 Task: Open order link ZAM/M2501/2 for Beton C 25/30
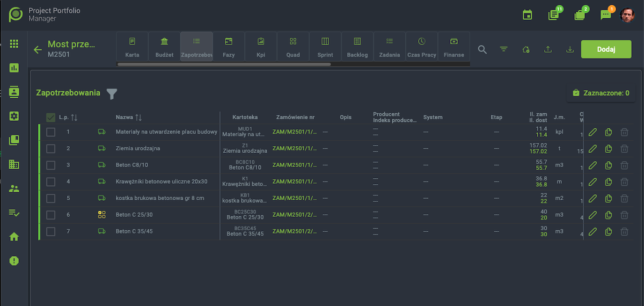[x=295, y=215]
